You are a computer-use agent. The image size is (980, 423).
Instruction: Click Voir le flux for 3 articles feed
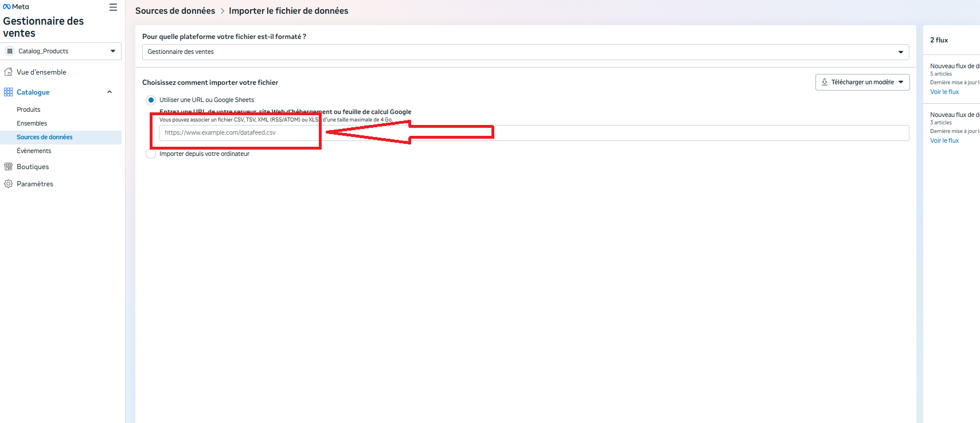click(x=944, y=140)
